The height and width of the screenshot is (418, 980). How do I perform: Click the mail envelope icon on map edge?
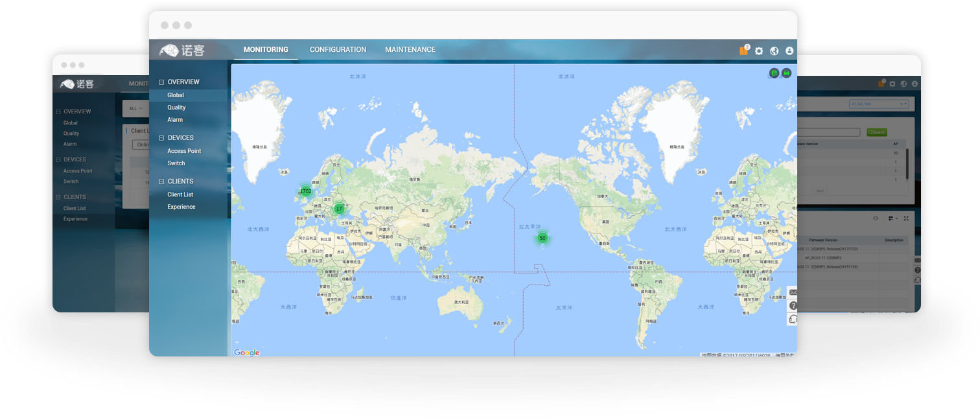coord(792,293)
